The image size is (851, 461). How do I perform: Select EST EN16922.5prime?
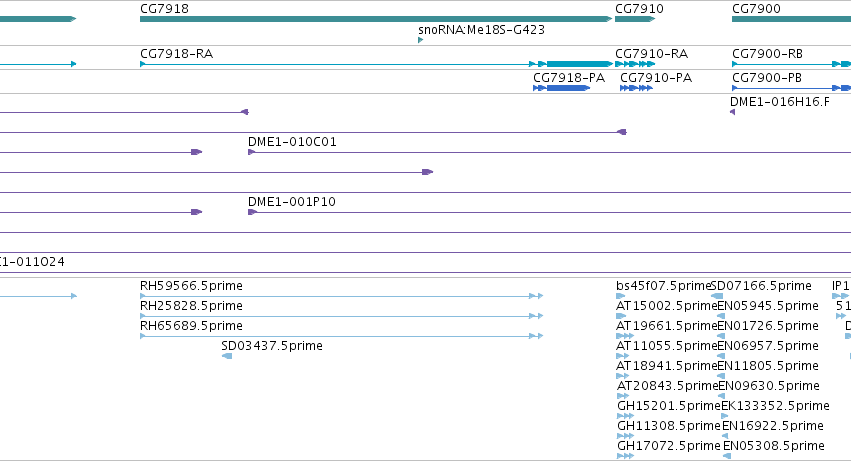tap(773, 426)
